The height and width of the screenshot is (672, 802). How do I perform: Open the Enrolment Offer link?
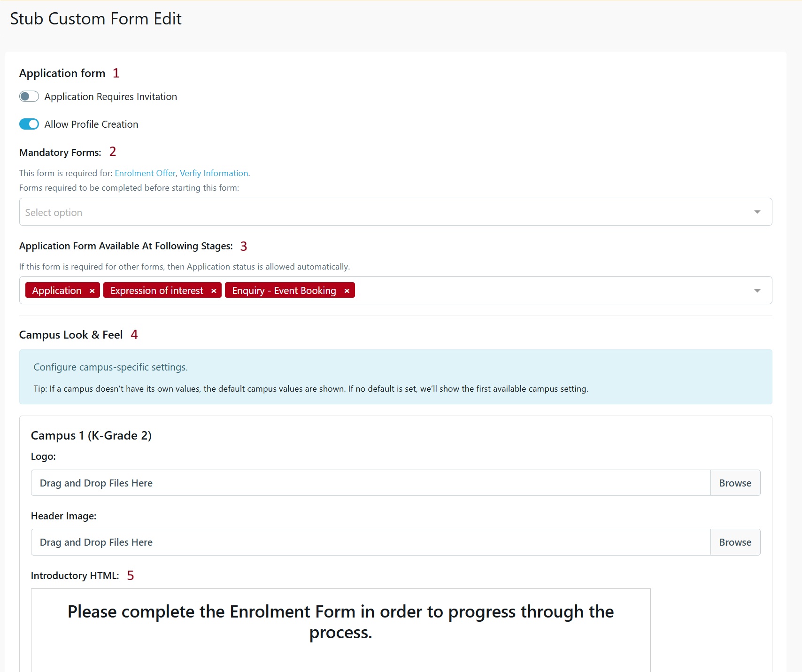pyautogui.click(x=145, y=173)
